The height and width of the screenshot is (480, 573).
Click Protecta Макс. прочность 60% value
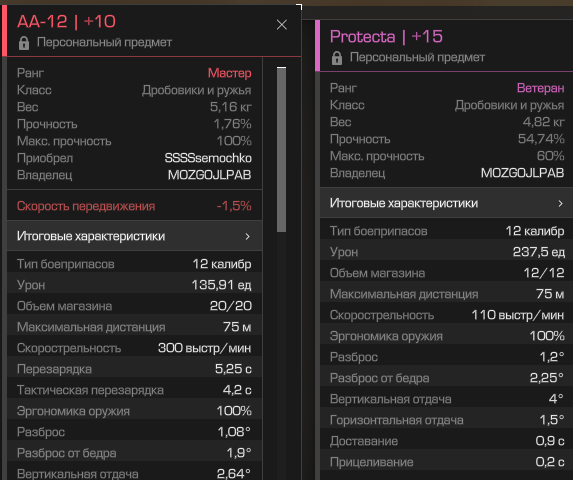pos(551,156)
